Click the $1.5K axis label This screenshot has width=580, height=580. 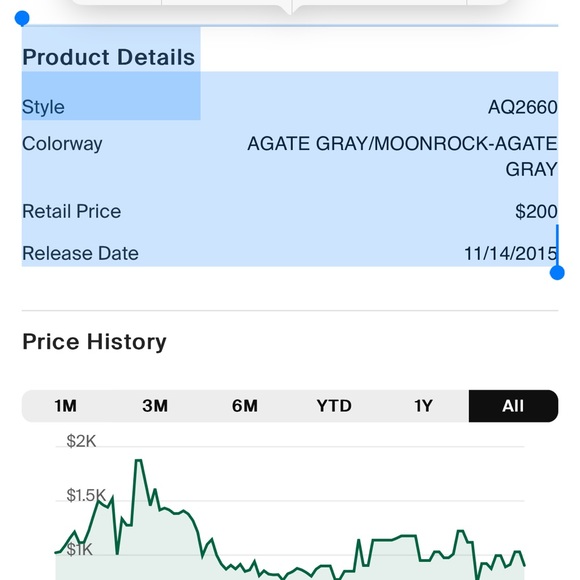click(x=86, y=495)
